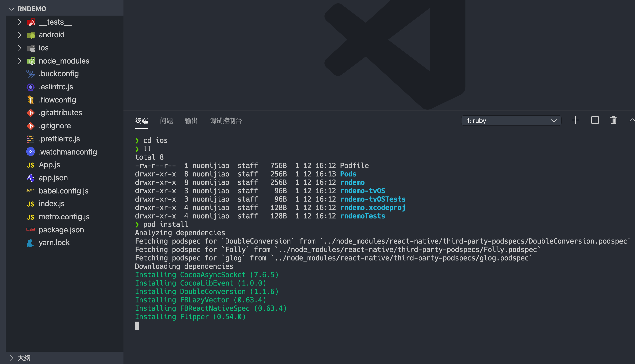Click 'rndemoTests' in terminal listing
635x364 pixels.
(362, 216)
